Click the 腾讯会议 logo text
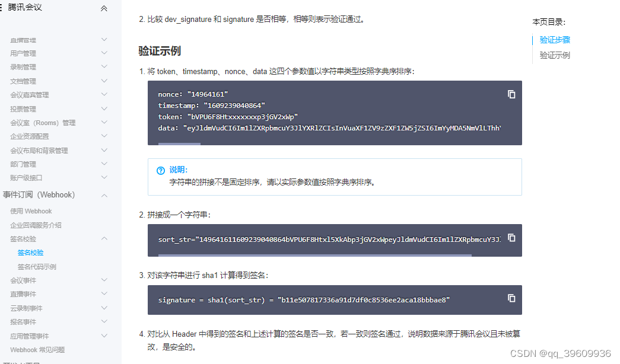Viewport: 620px width, 364px height. 25,8
